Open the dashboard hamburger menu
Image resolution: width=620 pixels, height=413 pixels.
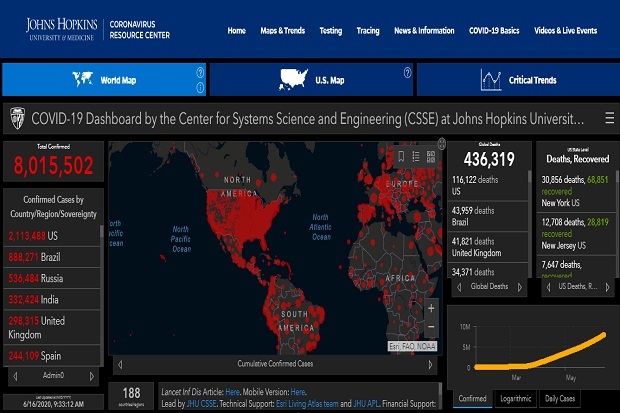point(609,118)
